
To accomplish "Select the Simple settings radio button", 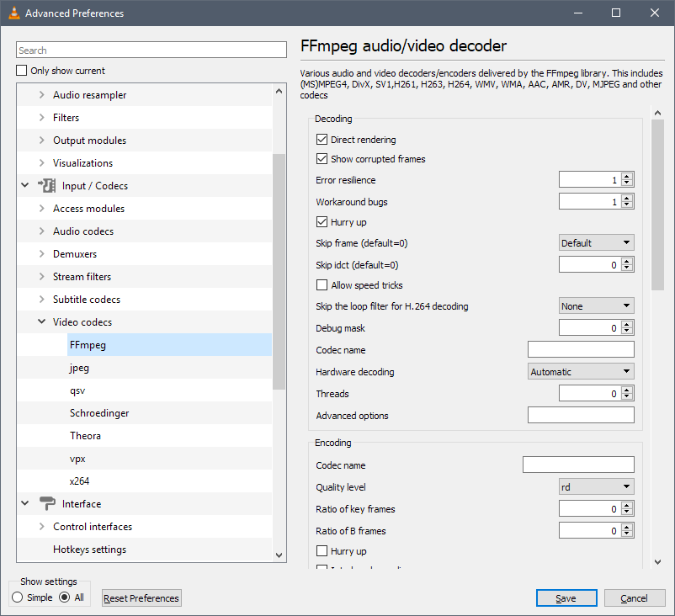I will (16, 597).
